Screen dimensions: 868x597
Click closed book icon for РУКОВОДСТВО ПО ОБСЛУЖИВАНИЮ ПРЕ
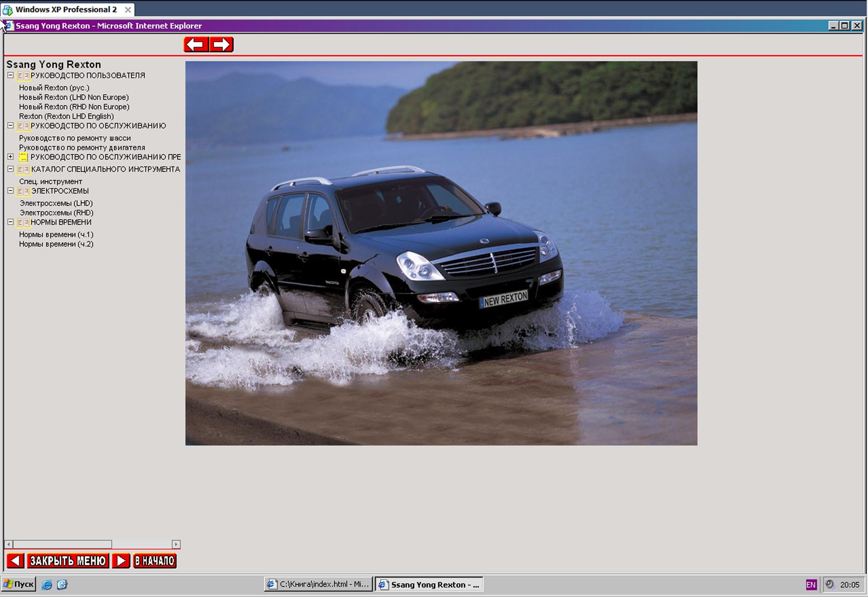tap(23, 157)
